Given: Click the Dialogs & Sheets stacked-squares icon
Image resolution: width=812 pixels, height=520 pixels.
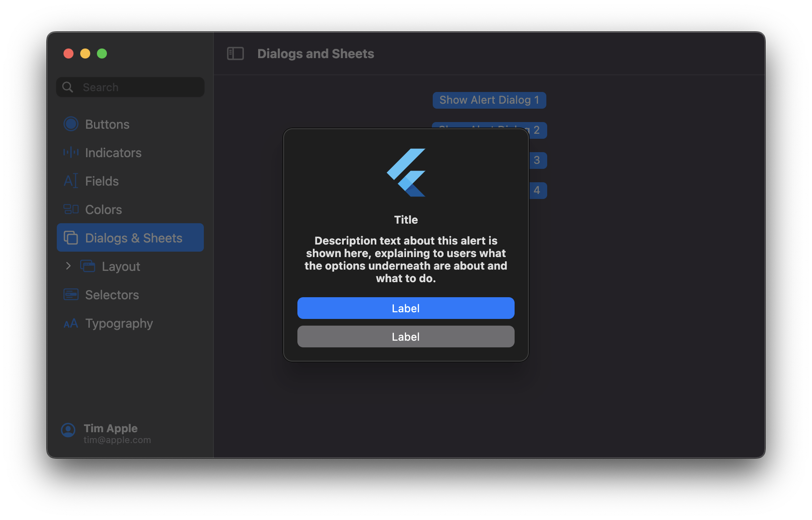Looking at the screenshot, I should tap(71, 238).
